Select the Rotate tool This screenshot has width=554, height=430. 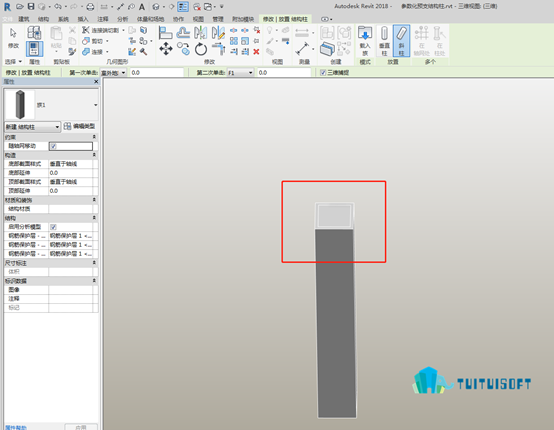coord(201,49)
